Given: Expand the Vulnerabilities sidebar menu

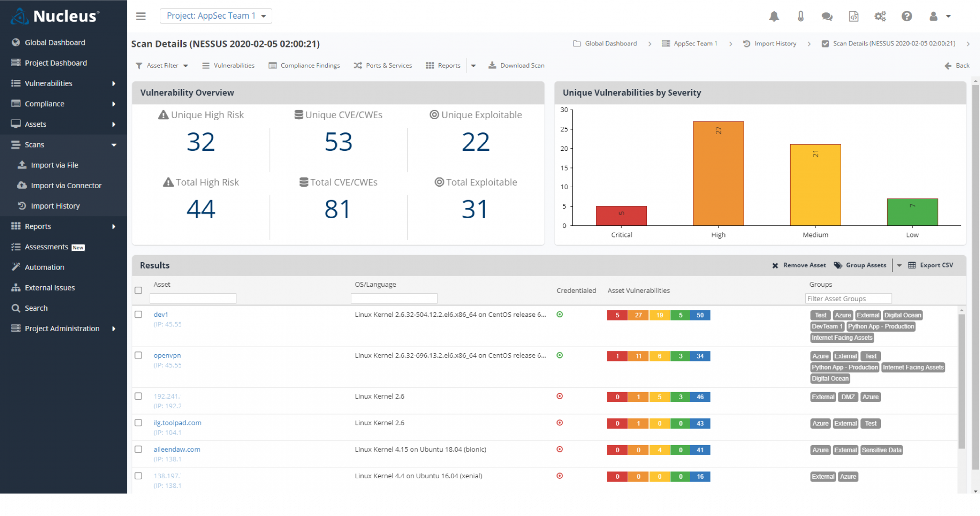Looking at the screenshot, I should (x=114, y=83).
